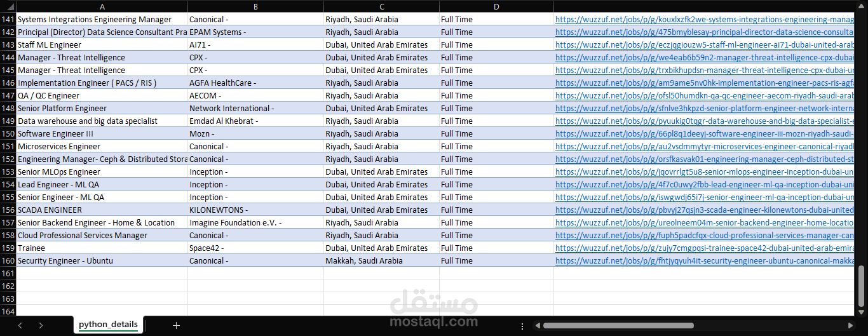Open the data-warehouse-and-big-data-specialist link

click(x=705, y=121)
